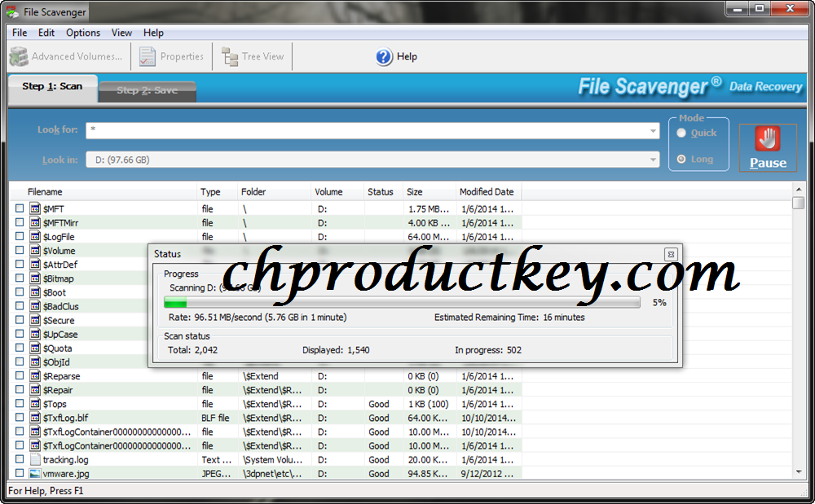The height and width of the screenshot is (504, 815).
Task: Switch to Step 1: Scan tab
Action: click(x=52, y=86)
